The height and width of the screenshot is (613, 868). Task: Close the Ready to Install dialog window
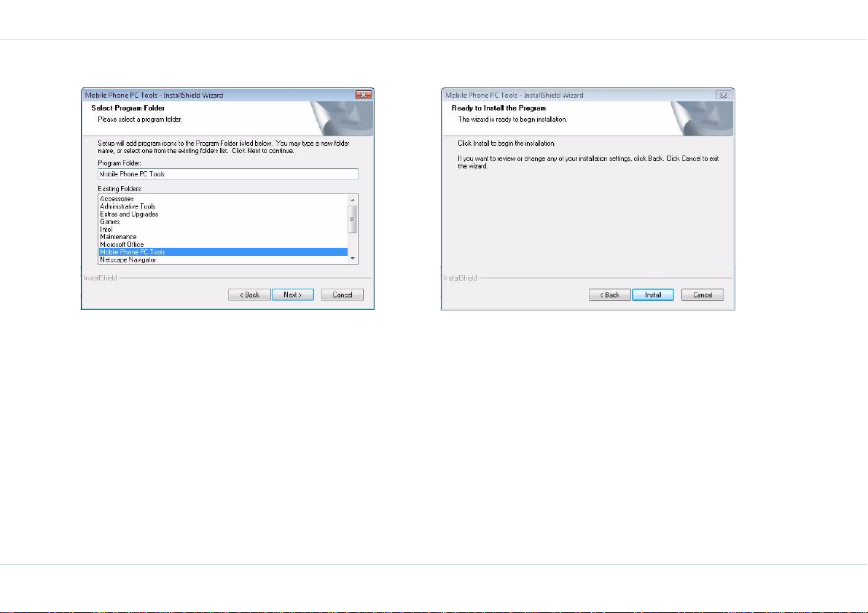(723, 95)
